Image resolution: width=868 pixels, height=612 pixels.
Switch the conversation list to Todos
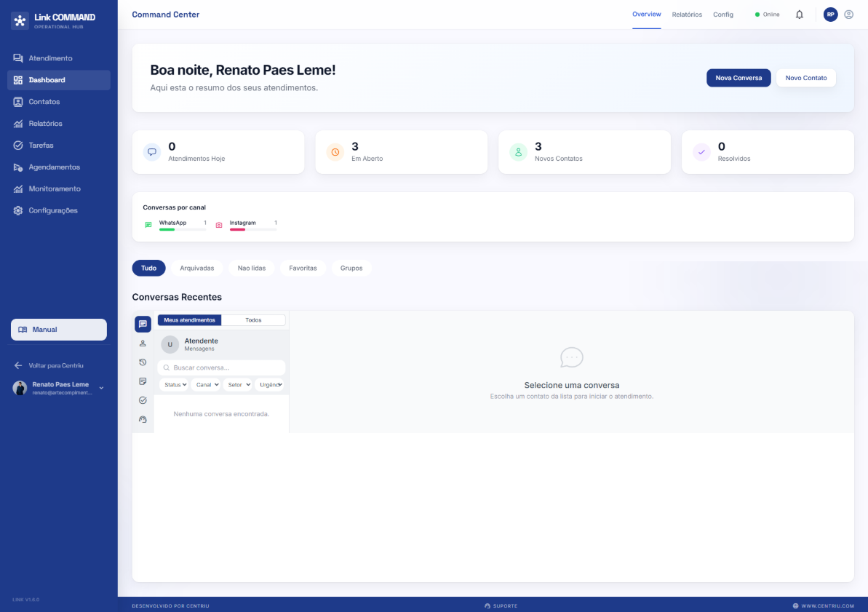[253, 320]
